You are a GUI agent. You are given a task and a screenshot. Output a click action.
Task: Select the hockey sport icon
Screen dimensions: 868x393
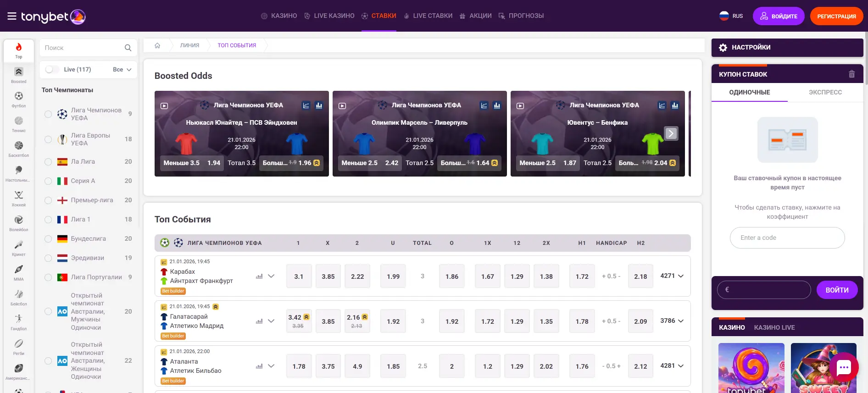[x=19, y=199]
